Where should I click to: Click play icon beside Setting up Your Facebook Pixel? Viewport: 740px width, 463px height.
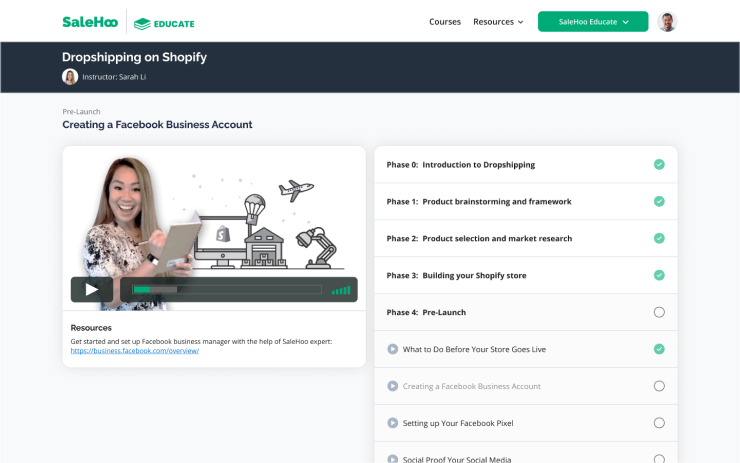coord(393,423)
